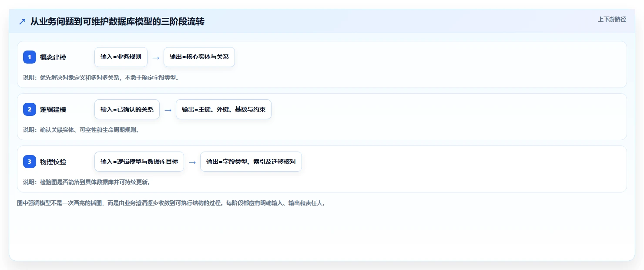Click the arrow after 输入=逻辑模型与数据库目标
The width and height of the screenshot is (644, 270).
[192, 162]
